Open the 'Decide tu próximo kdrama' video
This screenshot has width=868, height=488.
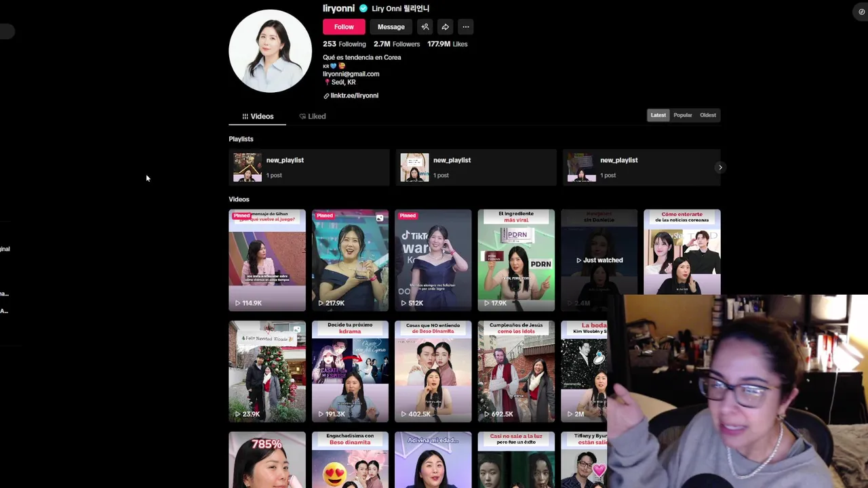click(x=350, y=371)
